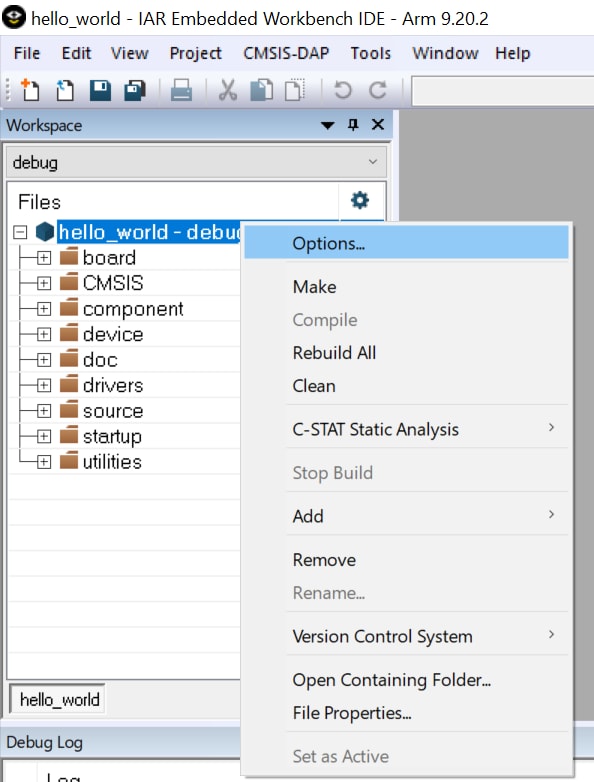Open the View menu
This screenshot has width=594, height=782.
130,53
